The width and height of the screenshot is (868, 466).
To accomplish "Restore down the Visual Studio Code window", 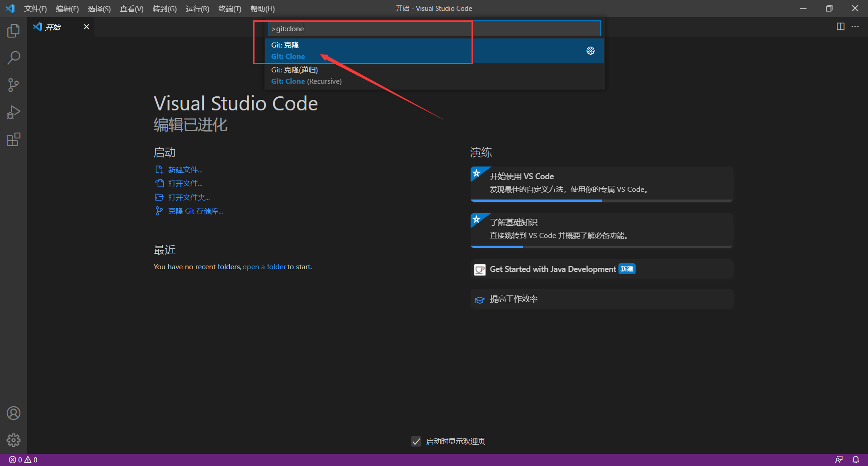I will click(829, 9).
